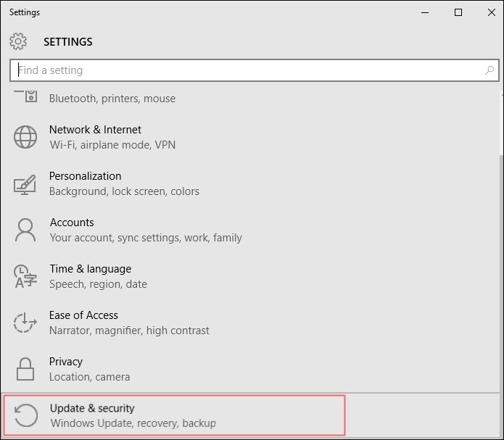Open Ease of Access text label
Screen dimensions: 504x440
click(83, 315)
